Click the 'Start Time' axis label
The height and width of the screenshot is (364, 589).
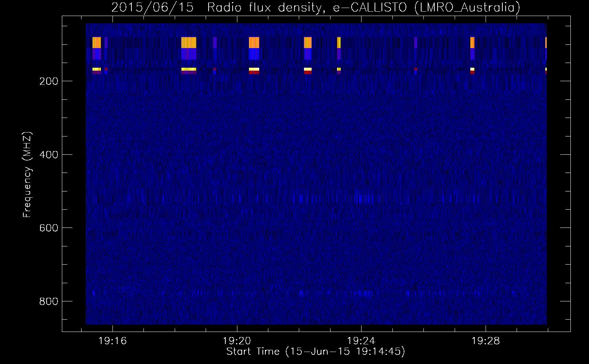click(x=316, y=352)
